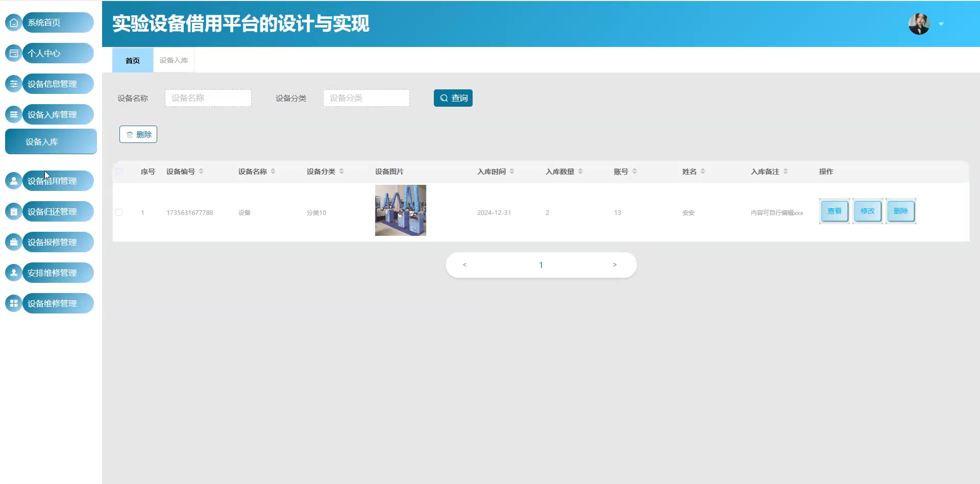Click the home icon beside 系统首页
Image resolution: width=980 pixels, height=484 pixels.
pyautogui.click(x=14, y=22)
